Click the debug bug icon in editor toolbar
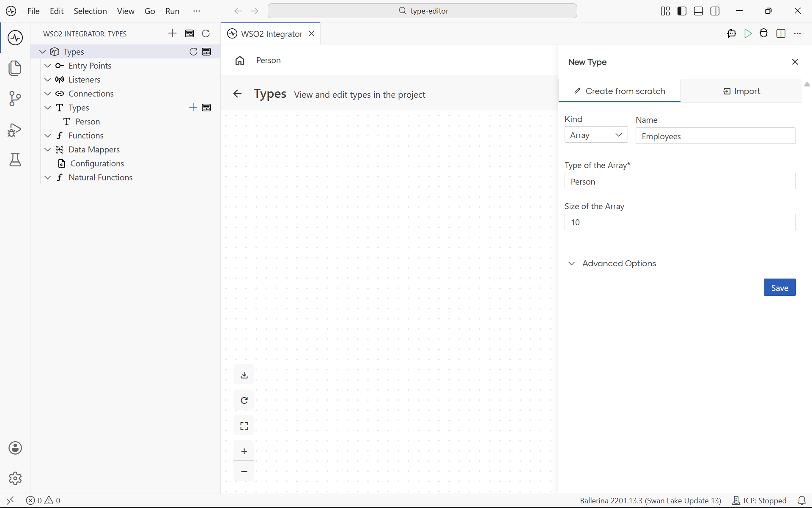Image resolution: width=812 pixels, height=508 pixels. pyautogui.click(x=764, y=33)
